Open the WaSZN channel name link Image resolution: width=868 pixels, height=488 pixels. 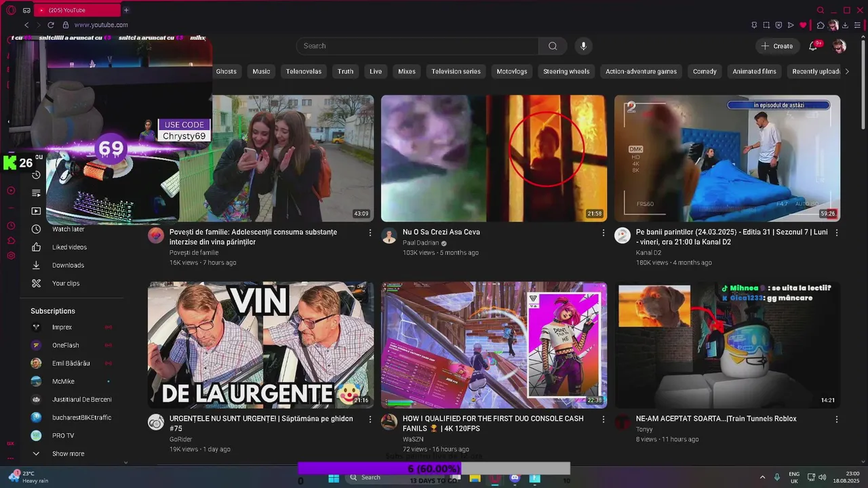click(x=413, y=439)
